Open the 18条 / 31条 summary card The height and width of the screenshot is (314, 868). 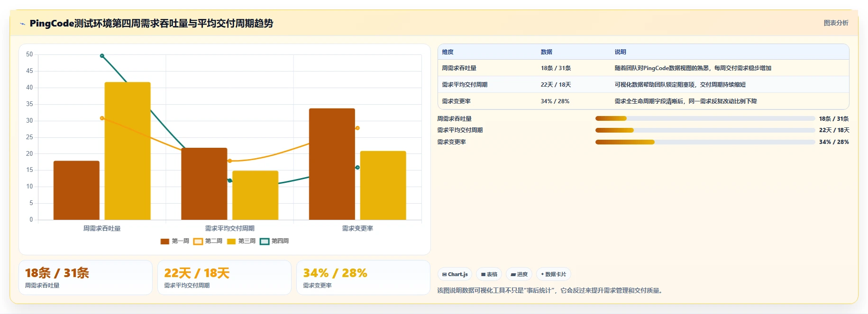pyautogui.click(x=85, y=278)
